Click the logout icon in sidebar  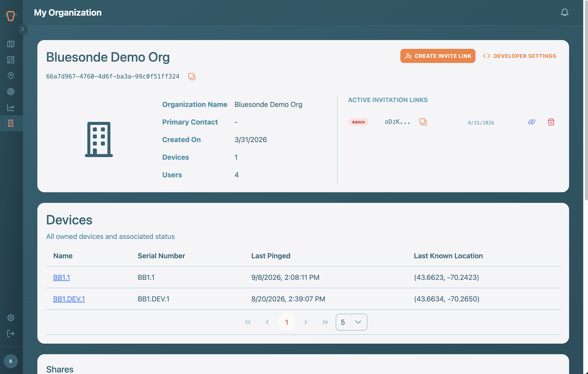click(11, 334)
